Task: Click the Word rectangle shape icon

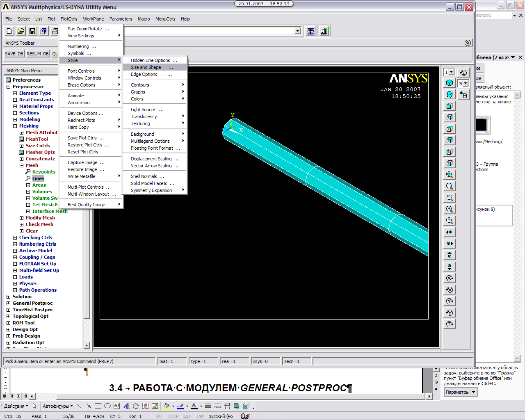Action: [98, 406]
